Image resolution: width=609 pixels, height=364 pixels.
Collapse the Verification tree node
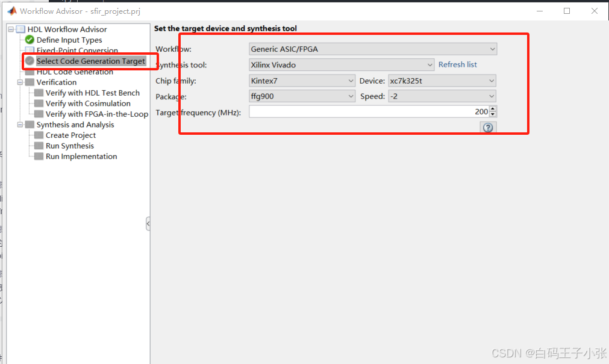tap(20, 82)
